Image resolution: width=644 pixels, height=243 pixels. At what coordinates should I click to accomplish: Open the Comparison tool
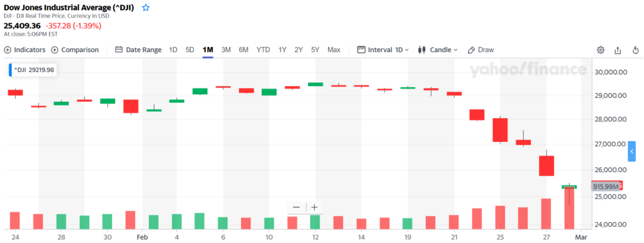75,50
